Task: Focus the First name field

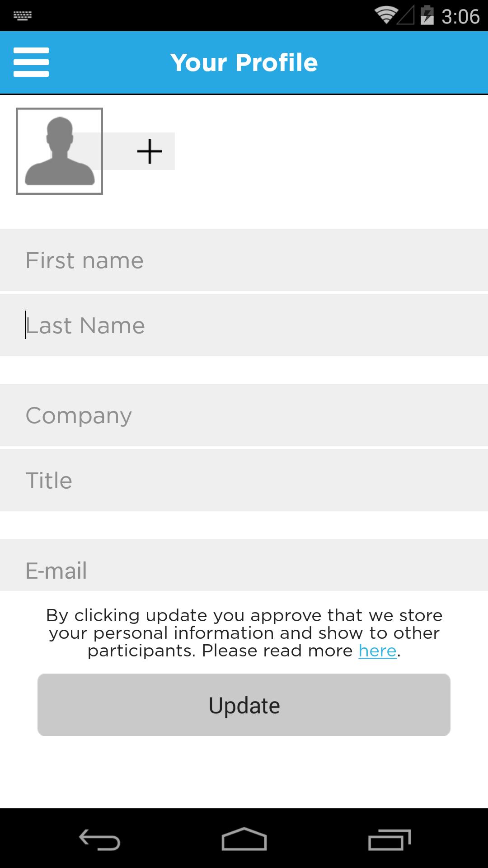Action: point(244,260)
